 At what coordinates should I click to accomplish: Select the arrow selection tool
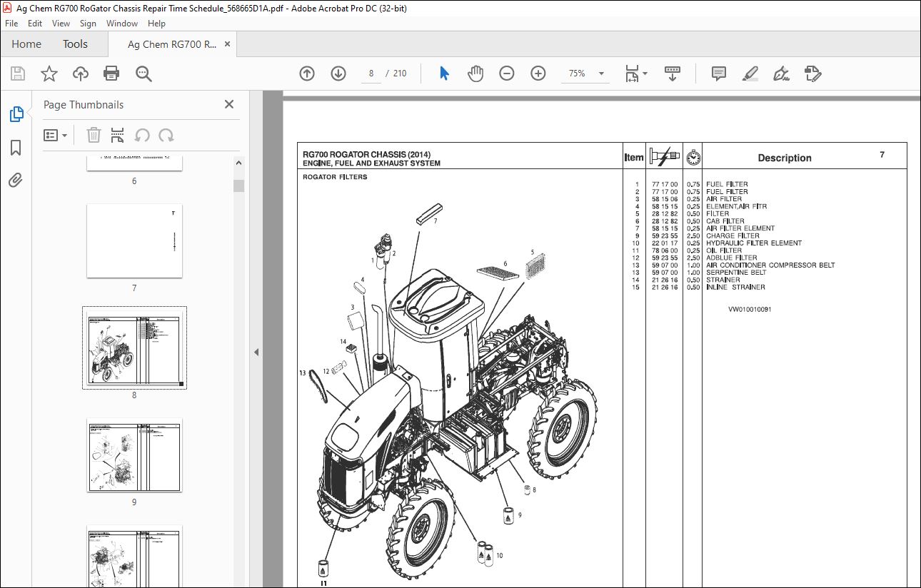444,73
